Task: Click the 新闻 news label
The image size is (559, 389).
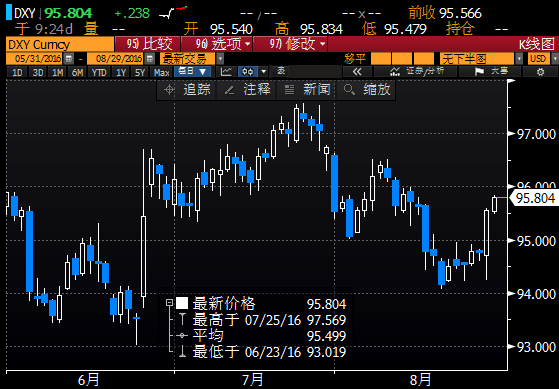Action: [317, 89]
